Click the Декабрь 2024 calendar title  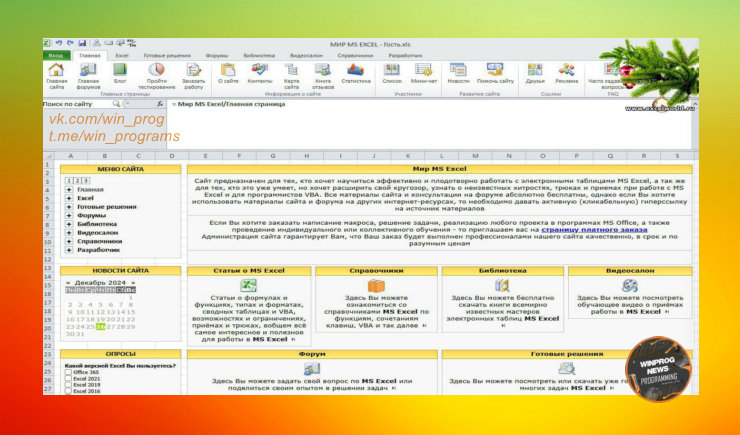[100, 283]
